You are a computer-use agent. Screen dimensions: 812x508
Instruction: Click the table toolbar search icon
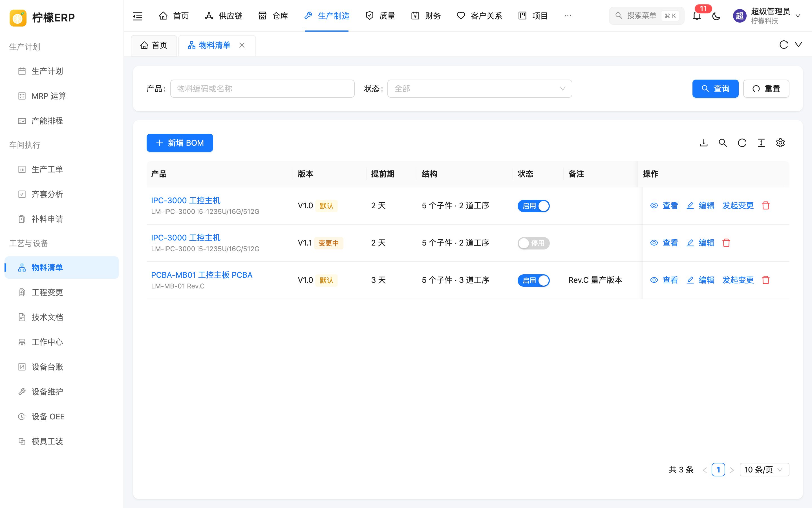pos(723,143)
